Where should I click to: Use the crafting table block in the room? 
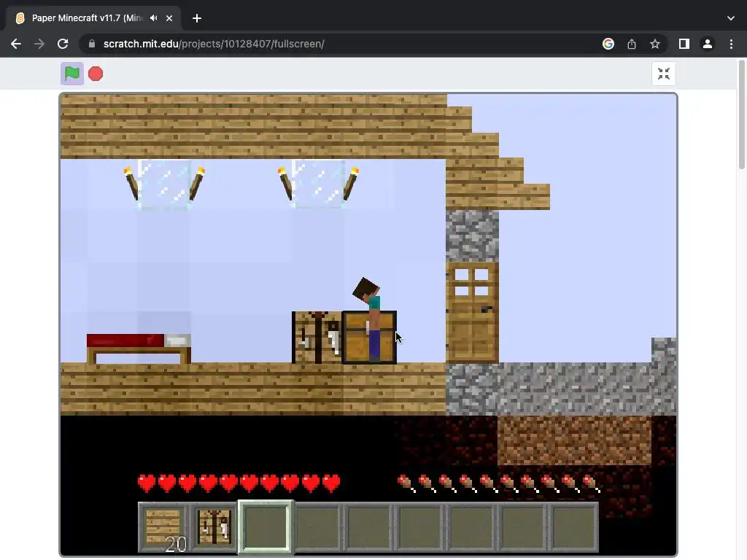coord(317,337)
